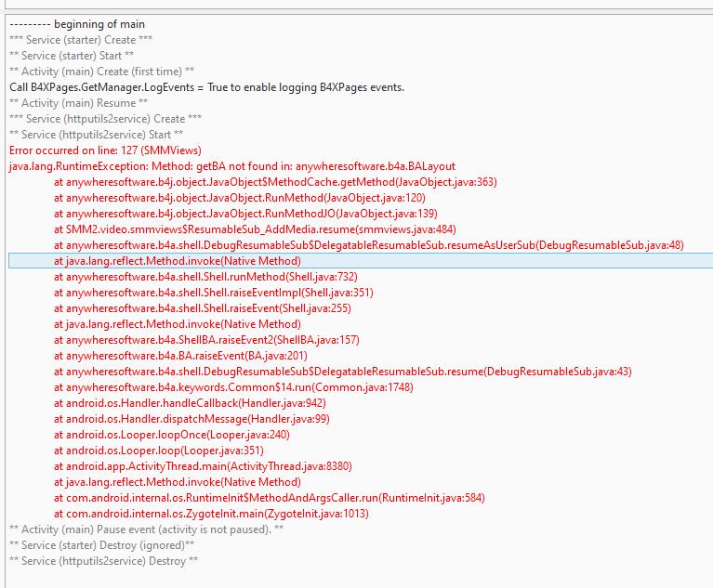Viewport: 713px width, 588px height.
Task: Select 'Service (httputils2service) Start' line
Action: click(96, 135)
